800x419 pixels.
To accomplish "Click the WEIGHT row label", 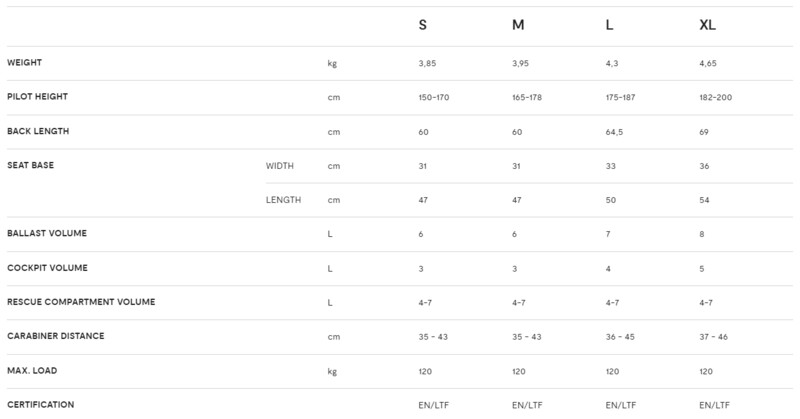I will pos(24,62).
